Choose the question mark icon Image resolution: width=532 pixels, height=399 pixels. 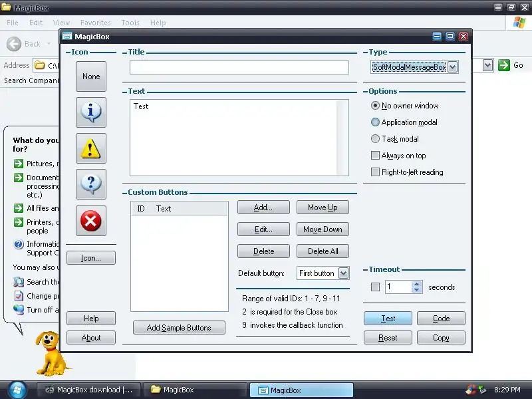[x=91, y=184]
